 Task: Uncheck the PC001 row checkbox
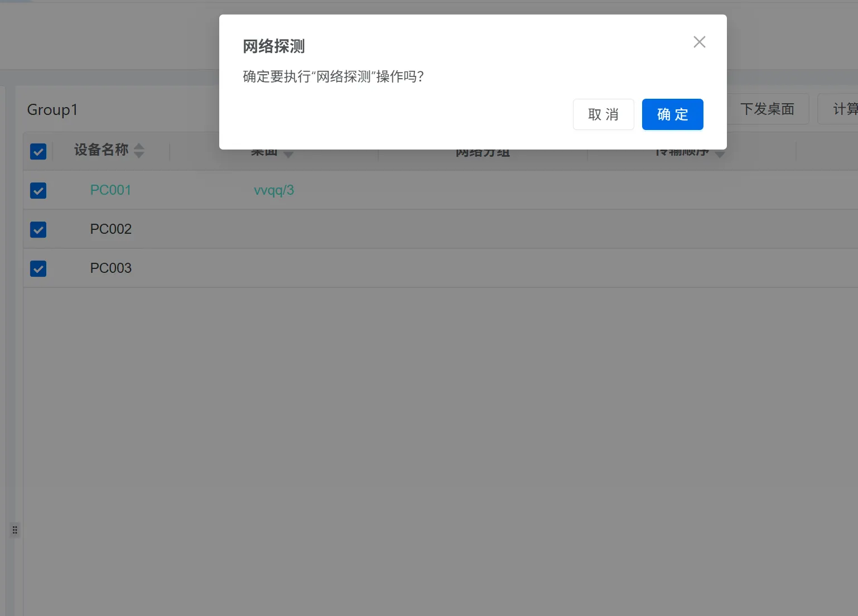(38, 190)
